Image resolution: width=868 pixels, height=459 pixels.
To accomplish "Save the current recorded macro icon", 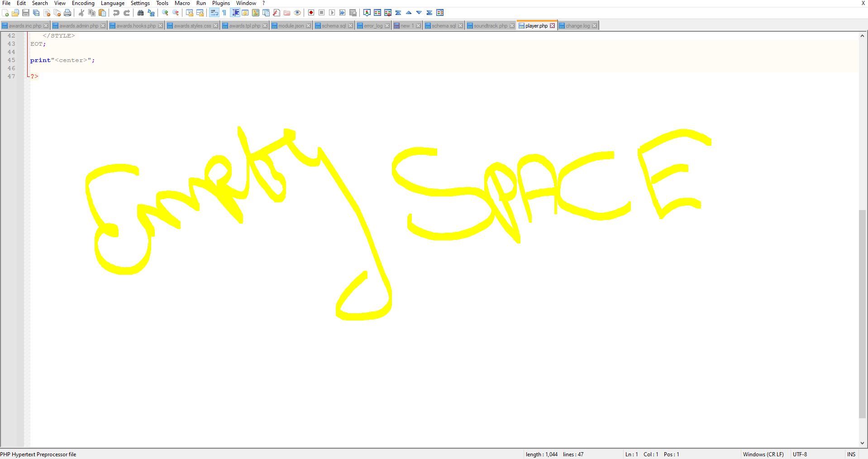I will [x=353, y=13].
